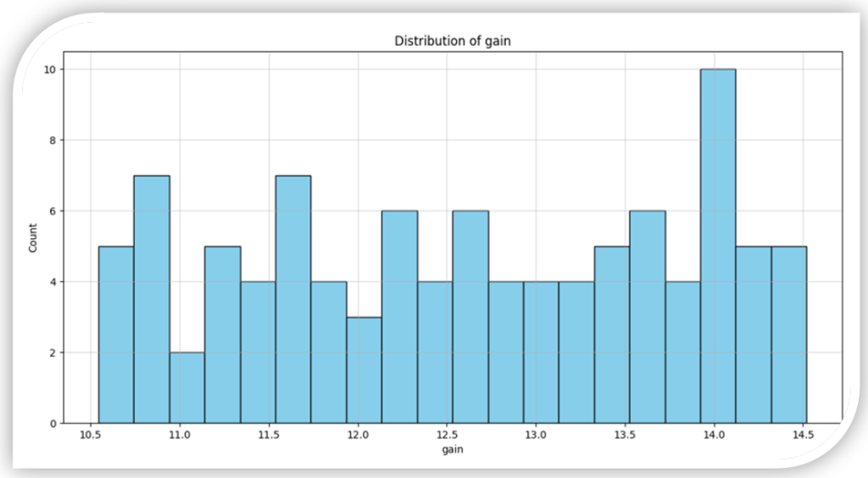The height and width of the screenshot is (478, 868).
Task: Click the "gain" x-axis label
Action: pos(453,449)
